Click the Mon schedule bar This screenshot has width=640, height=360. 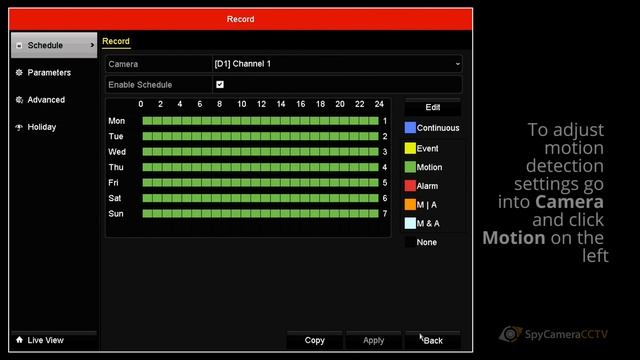pos(260,121)
